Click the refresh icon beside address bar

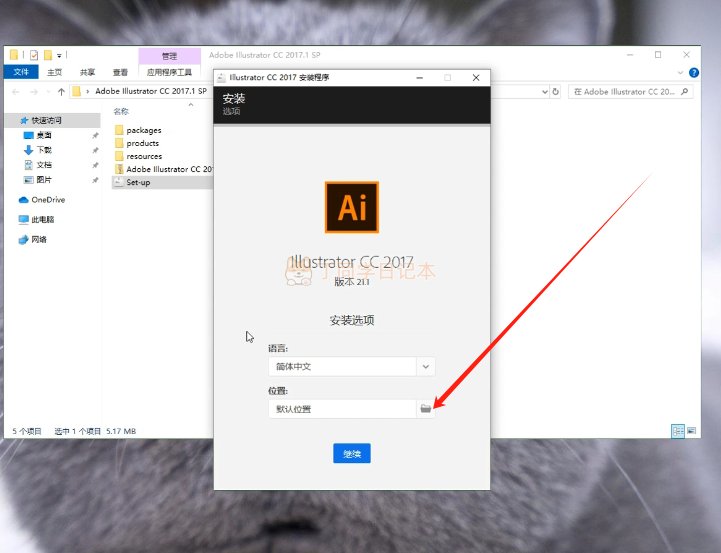point(555,91)
